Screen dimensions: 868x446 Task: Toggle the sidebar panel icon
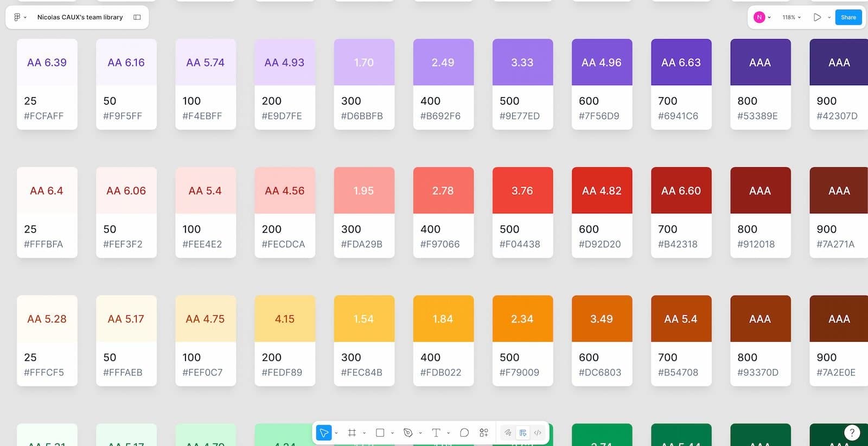(137, 17)
